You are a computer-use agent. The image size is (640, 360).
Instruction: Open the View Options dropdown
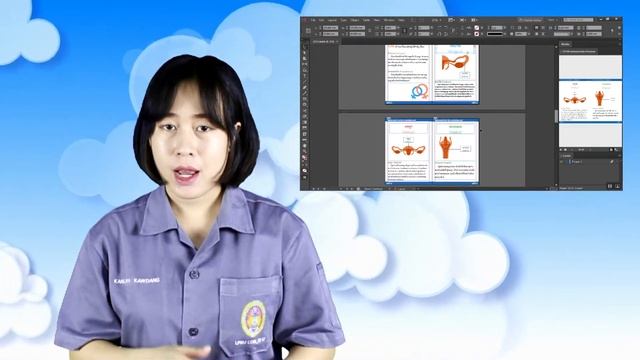[450, 20]
